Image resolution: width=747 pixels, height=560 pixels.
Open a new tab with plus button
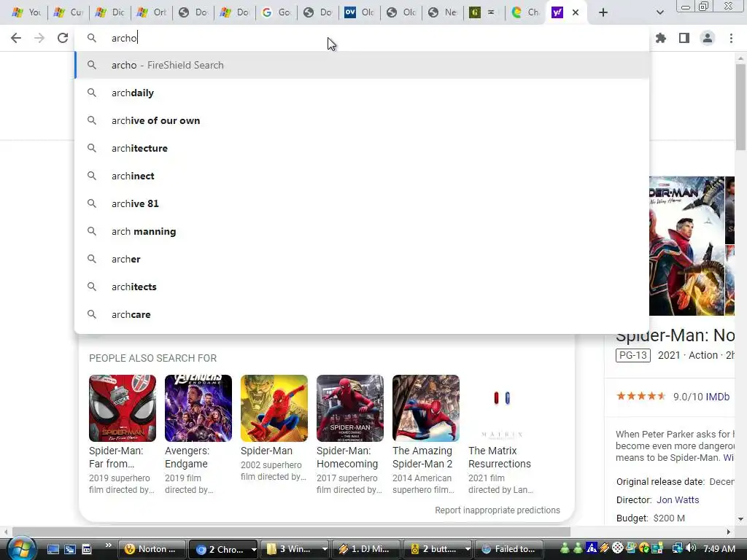(x=603, y=12)
